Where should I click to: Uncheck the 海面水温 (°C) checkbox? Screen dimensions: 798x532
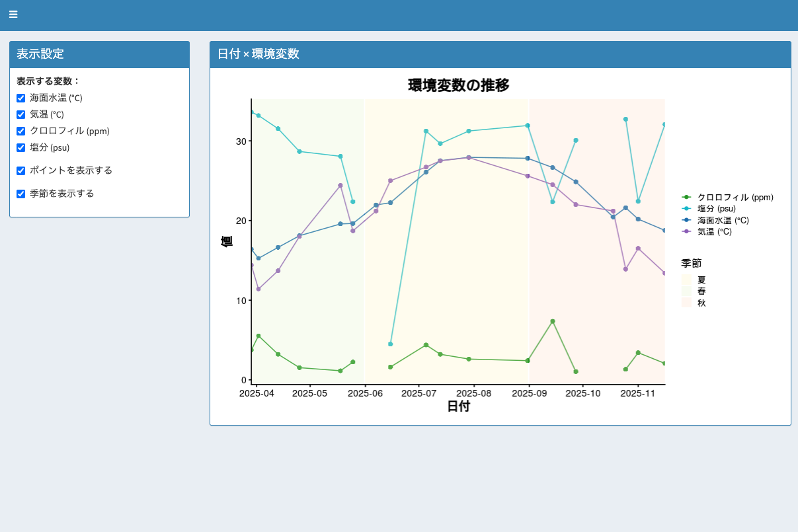pos(21,98)
